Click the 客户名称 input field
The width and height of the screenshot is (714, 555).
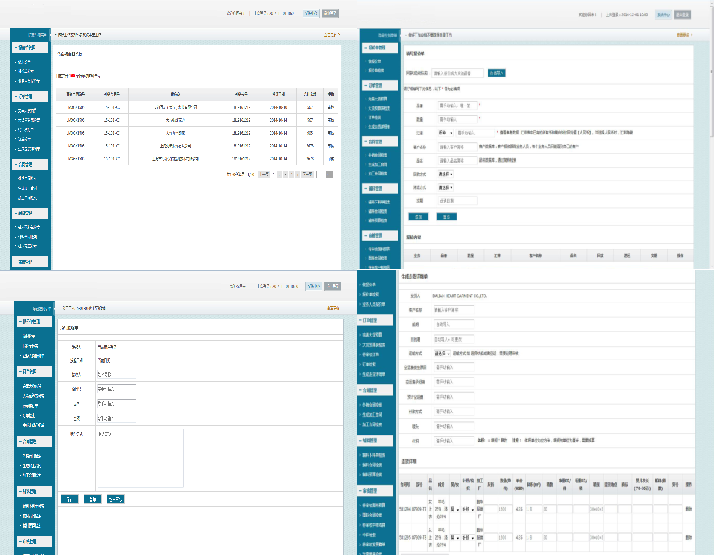455,146
